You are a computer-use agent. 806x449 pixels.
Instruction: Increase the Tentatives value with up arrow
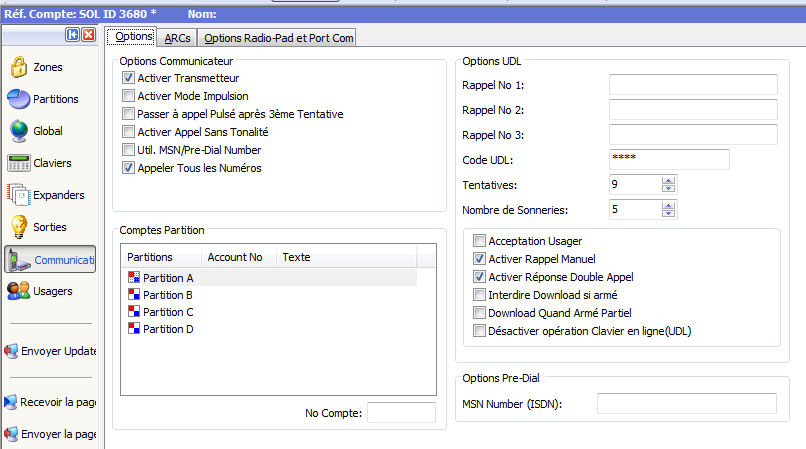coord(669,180)
